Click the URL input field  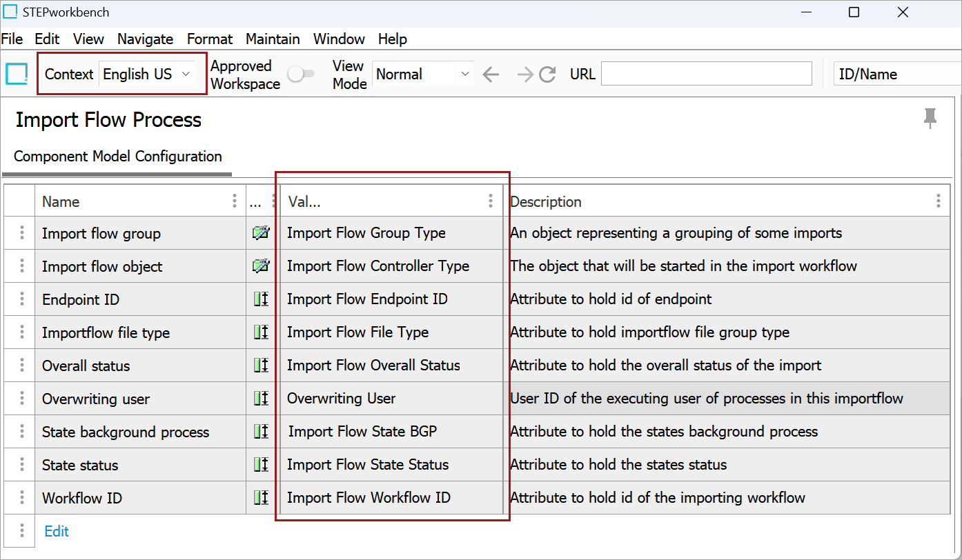(x=707, y=74)
